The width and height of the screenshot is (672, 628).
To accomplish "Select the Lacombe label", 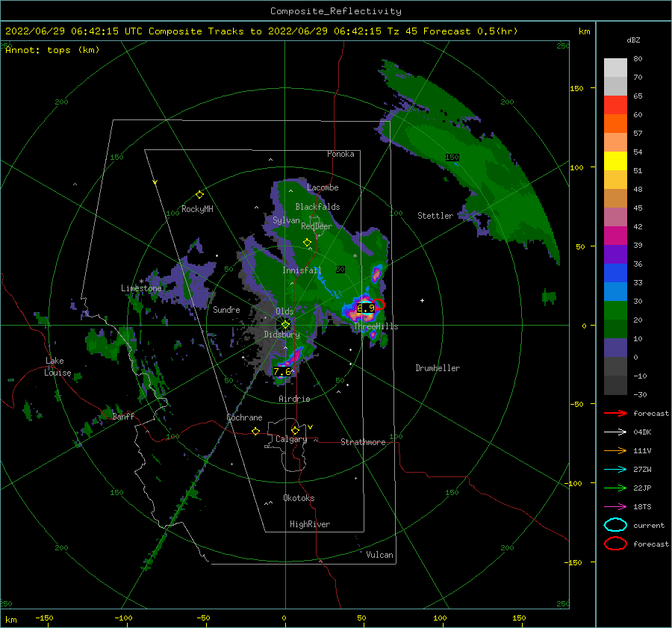I will coord(323,187).
